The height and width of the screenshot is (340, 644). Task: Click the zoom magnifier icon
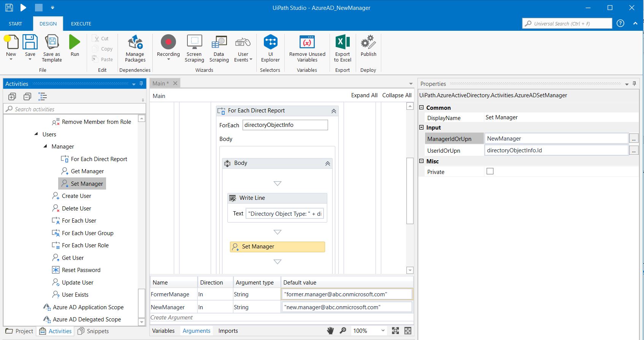[343, 331]
